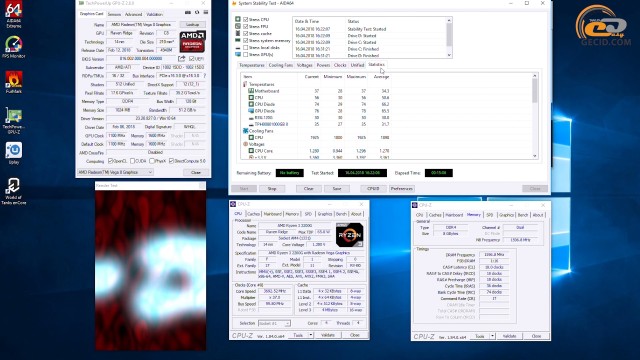Click the Voltages category icon in statistics
640x360 pixels.
[245, 144]
